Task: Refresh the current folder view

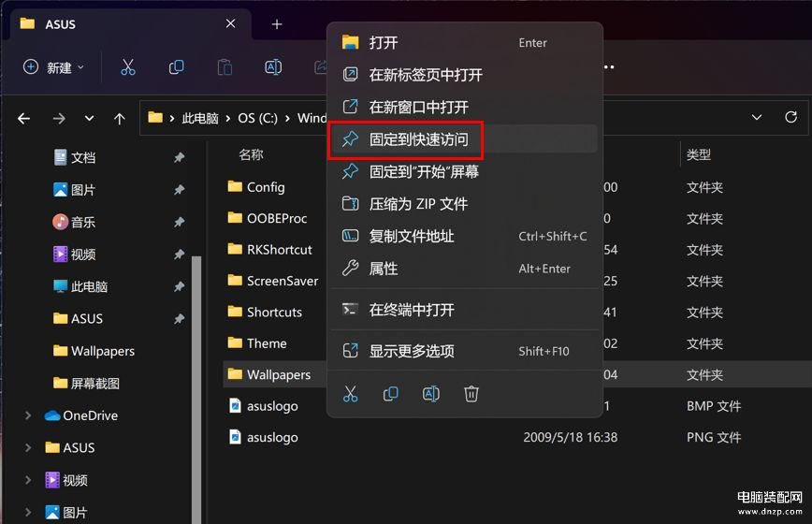Action: (x=790, y=118)
